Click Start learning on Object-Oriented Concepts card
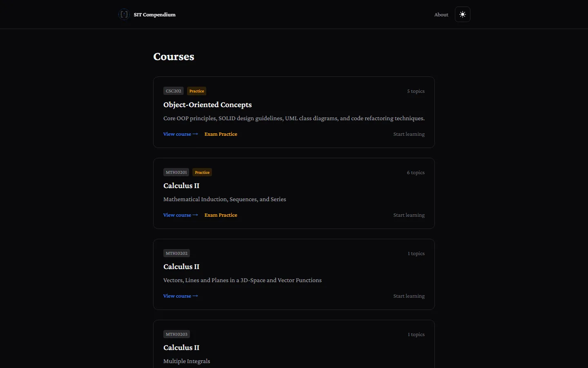 point(409,134)
